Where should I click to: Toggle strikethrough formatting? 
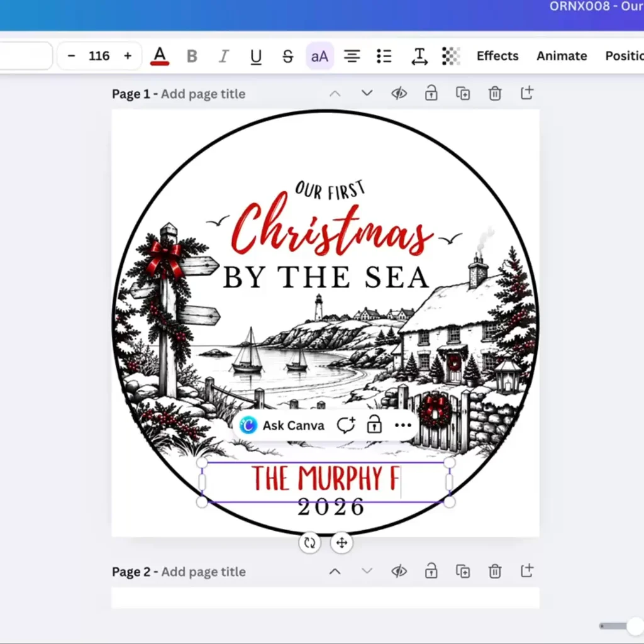pyautogui.click(x=288, y=56)
